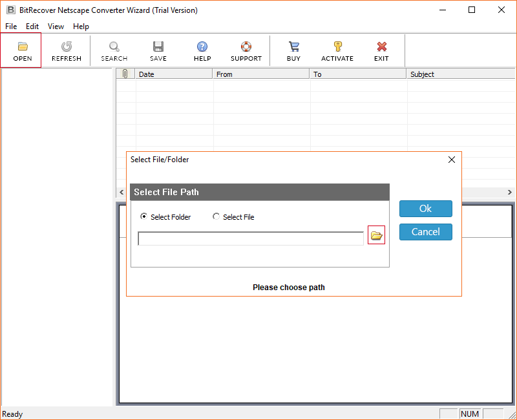Sort by the Date column header
This screenshot has width=517, height=420.
(174, 74)
